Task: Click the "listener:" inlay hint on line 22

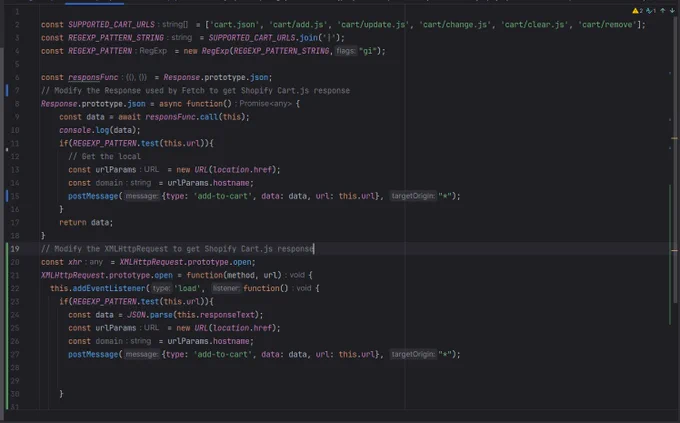Action: pyautogui.click(x=226, y=289)
